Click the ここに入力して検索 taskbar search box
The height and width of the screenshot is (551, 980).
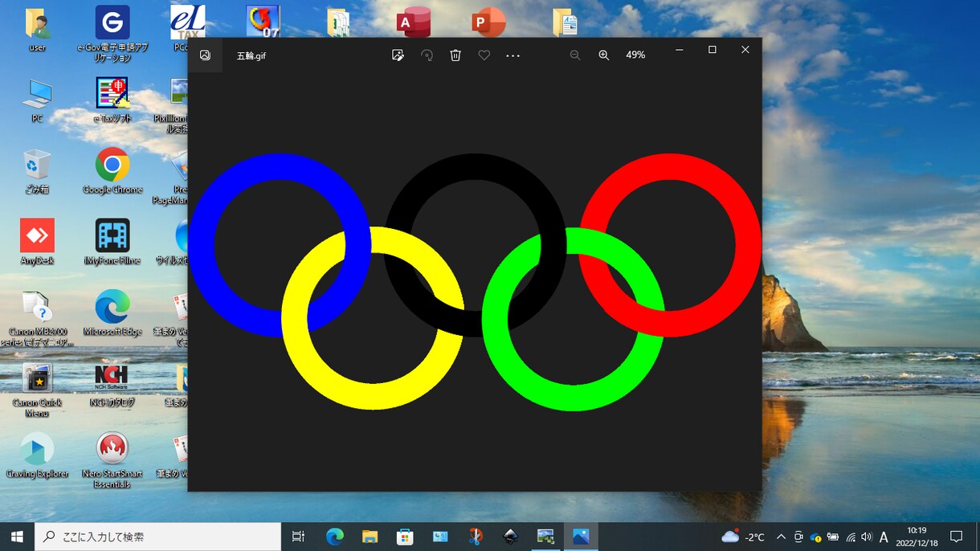point(157,537)
